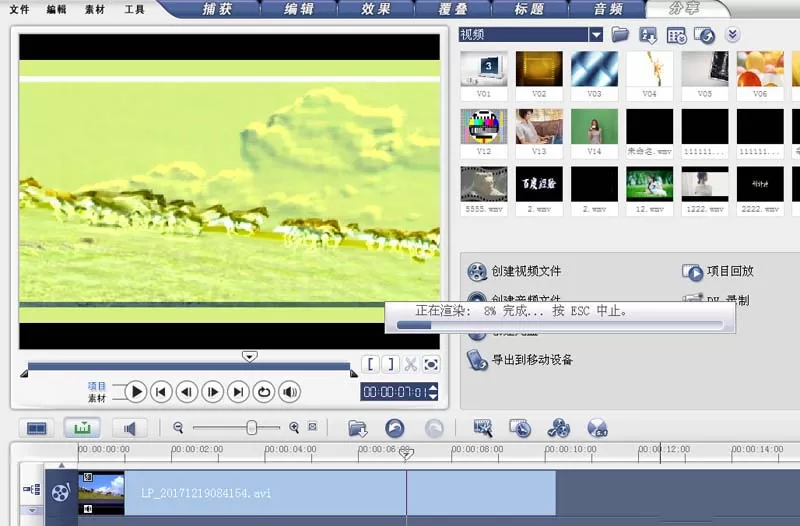Click the zoom in magnifier
The height and width of the screenshot is (526, 800).
coord(294,428)
